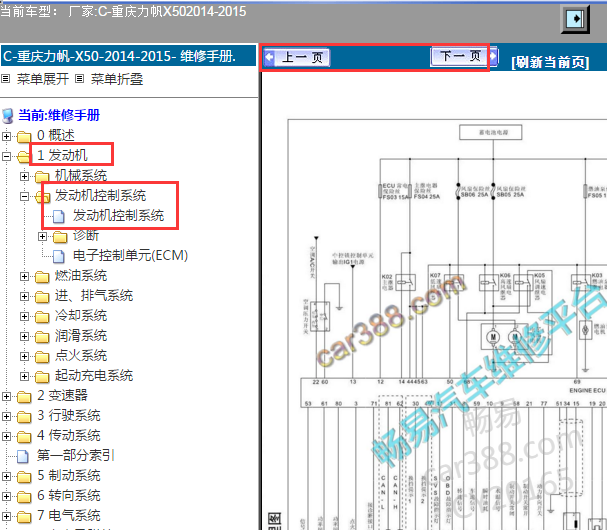Click the open folder icon of 发动机控制系统
The image size is (607, 530).
click(42, 197)
